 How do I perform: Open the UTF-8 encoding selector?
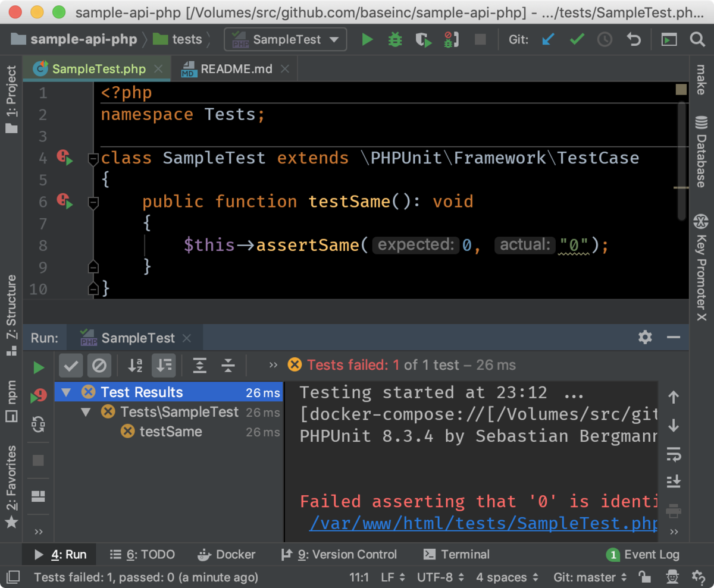(441, 577)
